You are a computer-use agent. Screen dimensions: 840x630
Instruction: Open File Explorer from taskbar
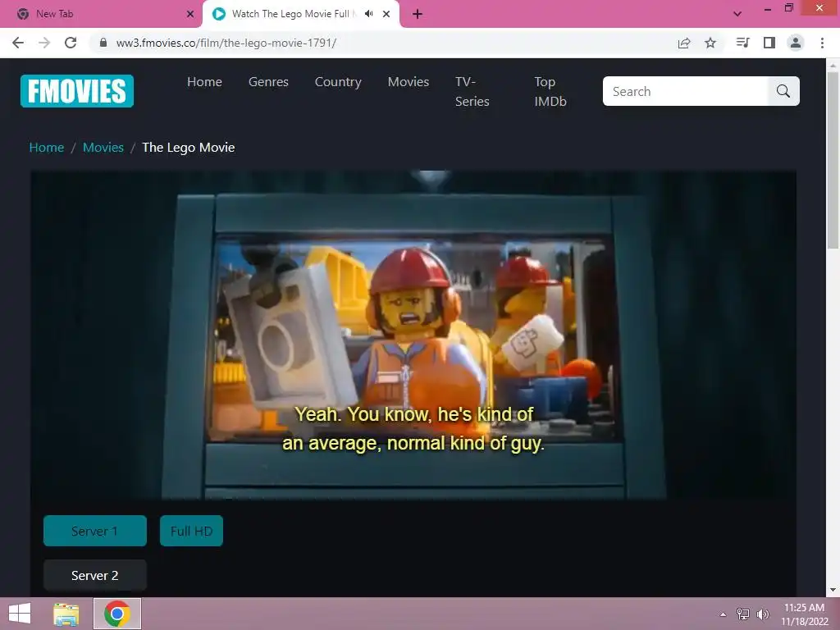click(66, 614)
